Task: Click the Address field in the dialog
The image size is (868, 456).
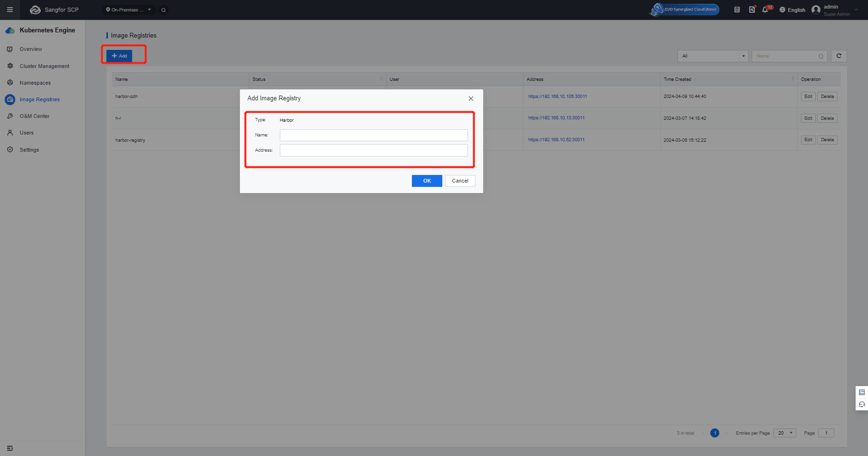Action: click(374, 150)
